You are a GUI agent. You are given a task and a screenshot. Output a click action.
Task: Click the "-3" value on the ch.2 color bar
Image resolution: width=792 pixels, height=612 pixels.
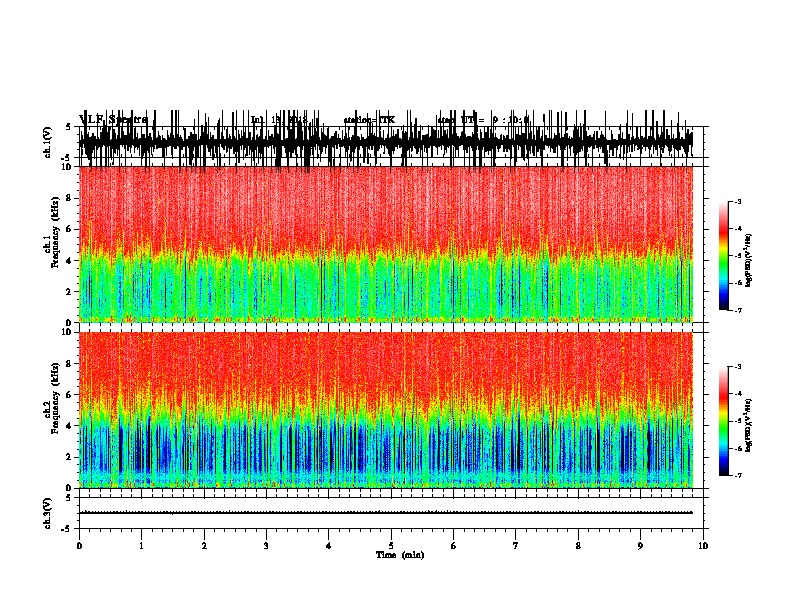(x=737, y=367)
